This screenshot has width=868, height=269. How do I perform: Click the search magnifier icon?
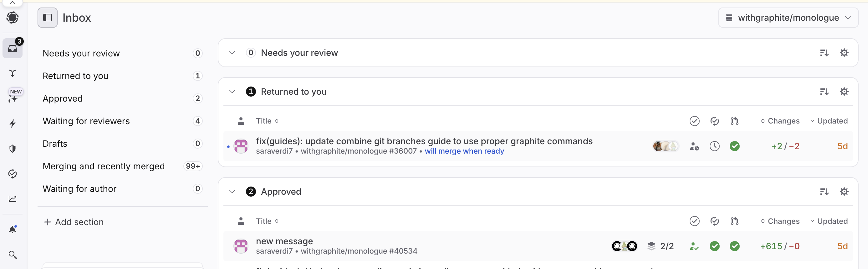[13, 255]
